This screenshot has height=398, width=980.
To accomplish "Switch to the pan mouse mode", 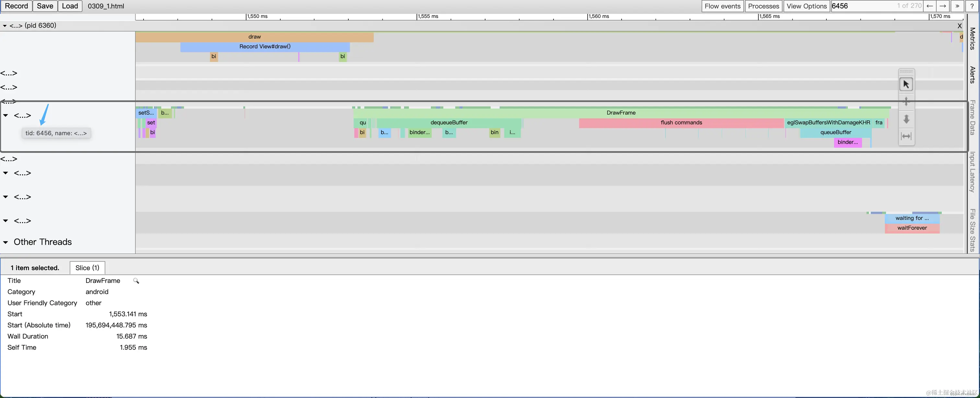I will point(906,101).
